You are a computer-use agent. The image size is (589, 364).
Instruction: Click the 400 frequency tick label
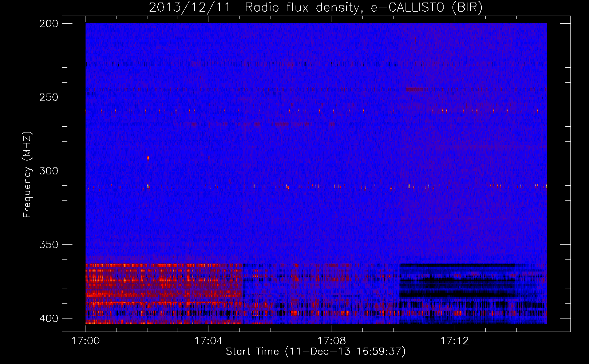tap(49, 318)
